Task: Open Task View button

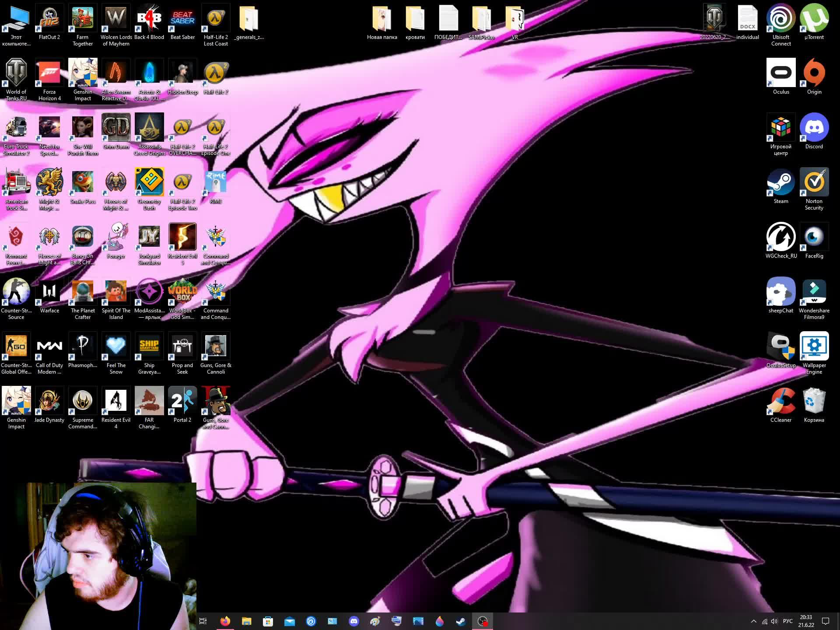Action: coord(203,621)
